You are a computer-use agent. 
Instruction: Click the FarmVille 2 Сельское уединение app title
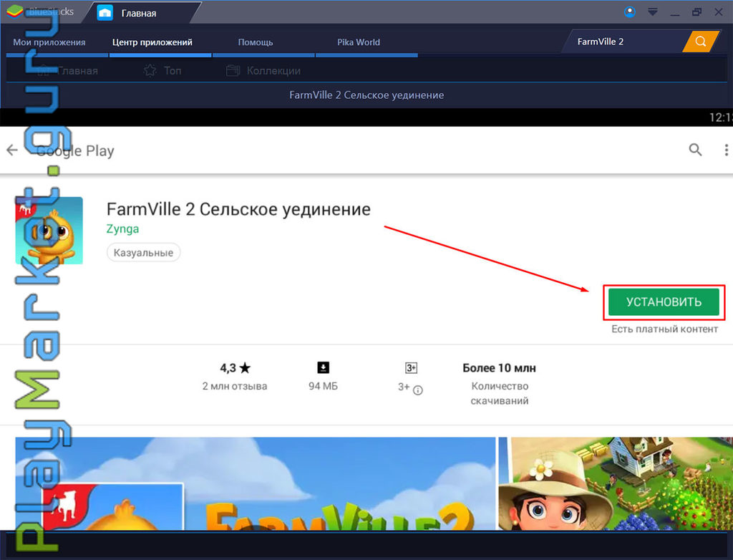coord(238,209)
